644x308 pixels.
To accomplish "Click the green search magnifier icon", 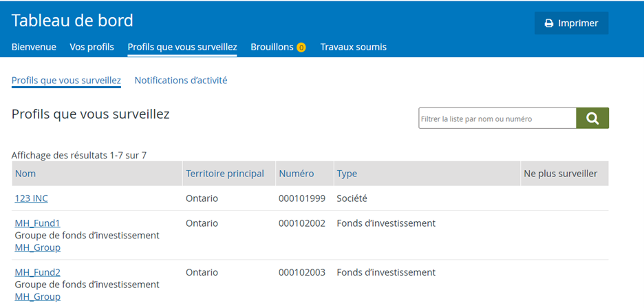I will pyautogui.click(x=592, y=119).
